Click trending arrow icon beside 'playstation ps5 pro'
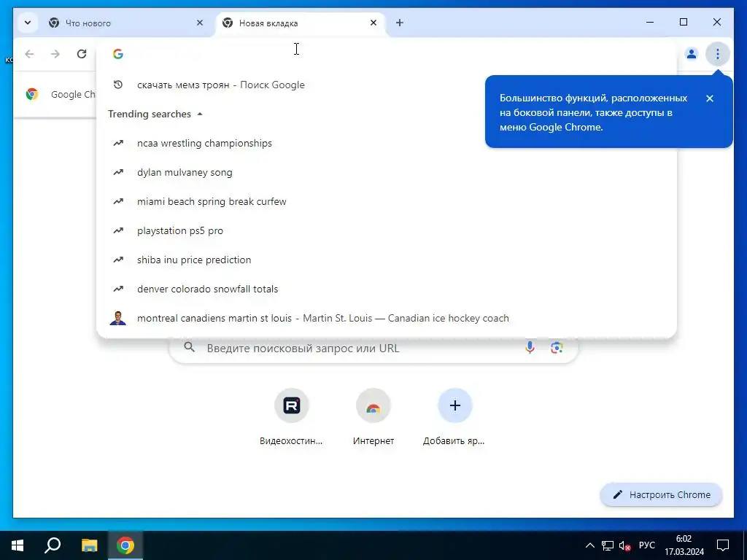The width and height of the screenshot is (747, 560). point(118,230)
